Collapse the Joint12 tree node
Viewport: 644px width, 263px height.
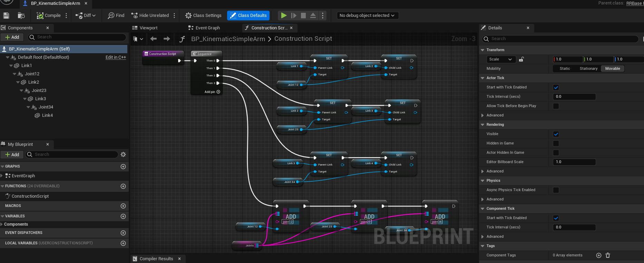[14, 74]
